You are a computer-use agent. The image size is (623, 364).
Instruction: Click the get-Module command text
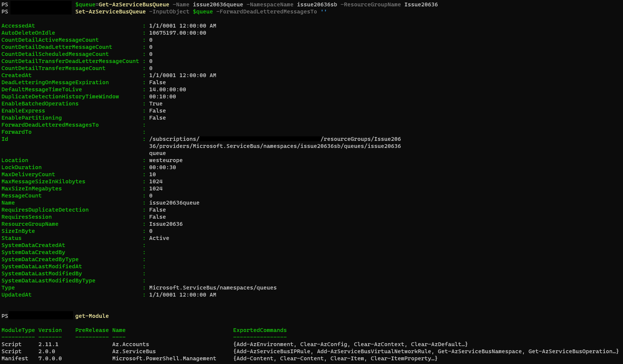tap(91, 316)
